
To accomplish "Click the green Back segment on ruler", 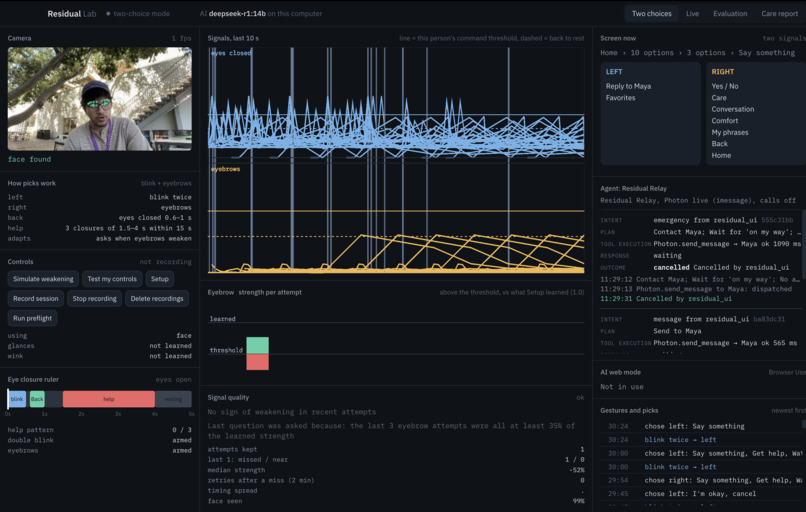I will (37, 399).
